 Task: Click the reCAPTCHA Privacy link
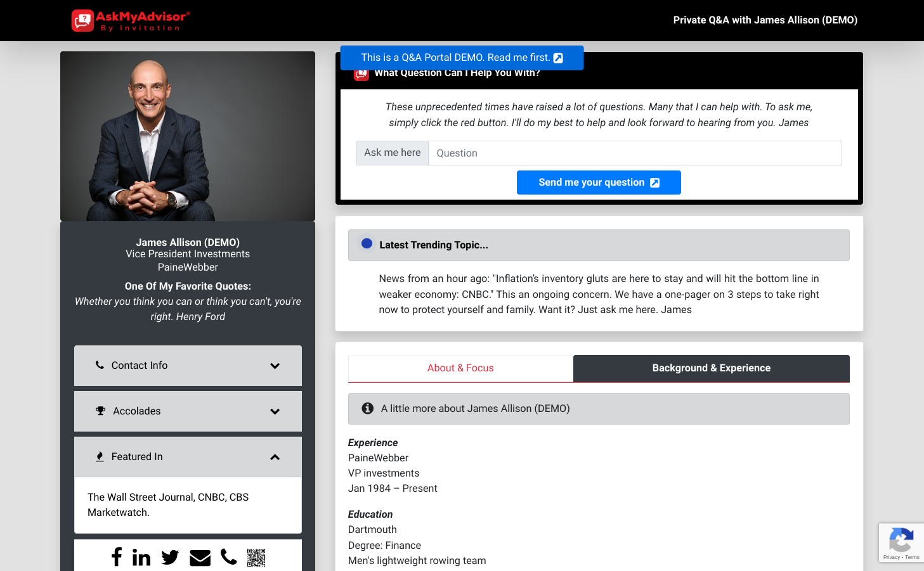pos(891,558)
